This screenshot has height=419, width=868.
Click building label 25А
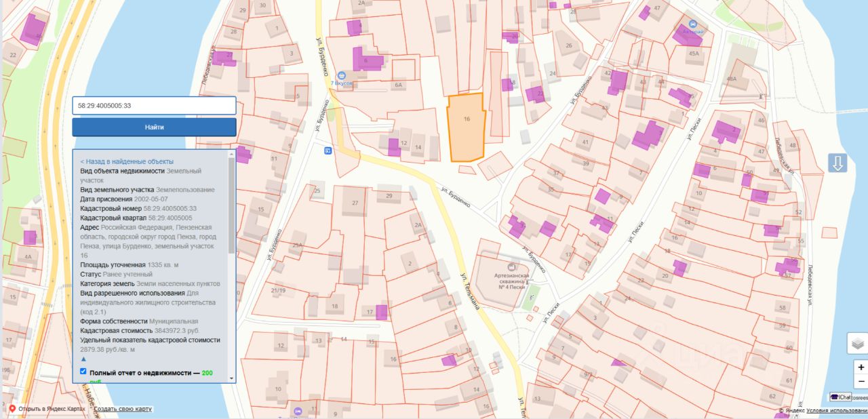[x=298, y=245]
